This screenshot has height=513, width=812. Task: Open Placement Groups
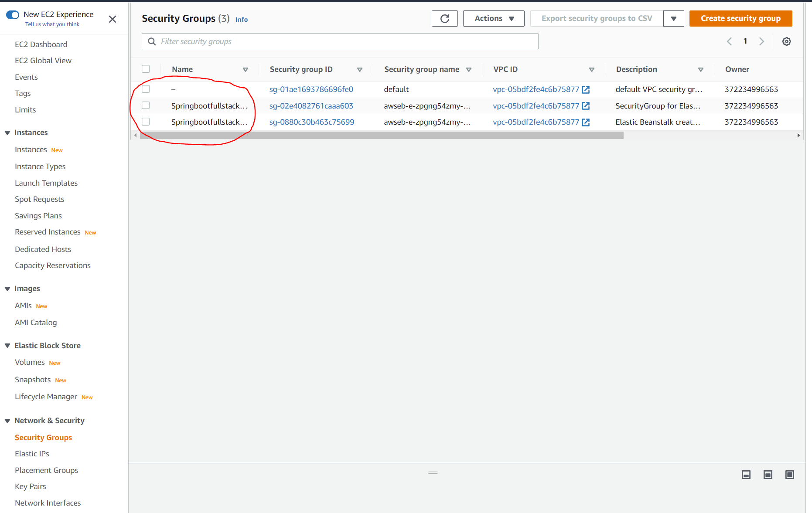point(46,470)
